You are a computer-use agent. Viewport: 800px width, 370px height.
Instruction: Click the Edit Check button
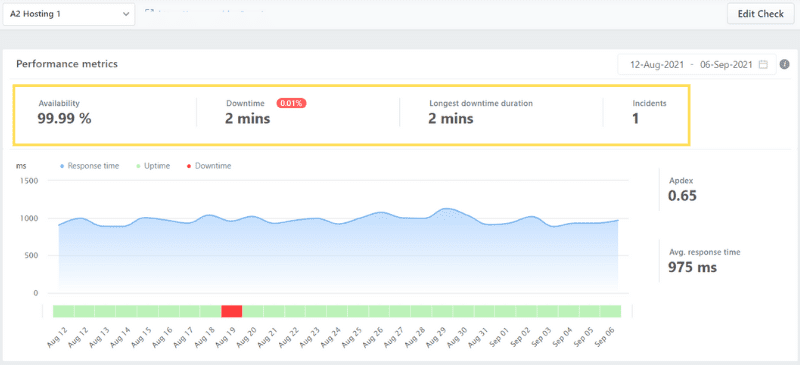tap(760, 14)
